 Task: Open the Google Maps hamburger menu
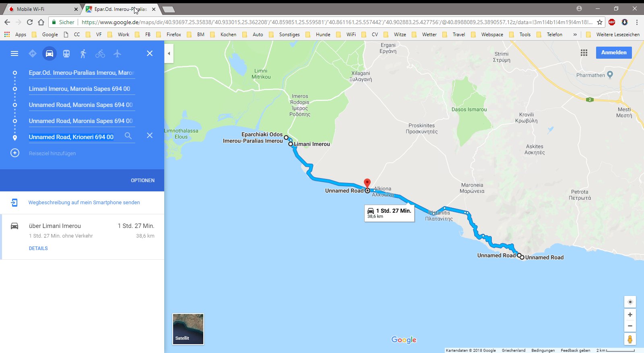tap(14, 53)
